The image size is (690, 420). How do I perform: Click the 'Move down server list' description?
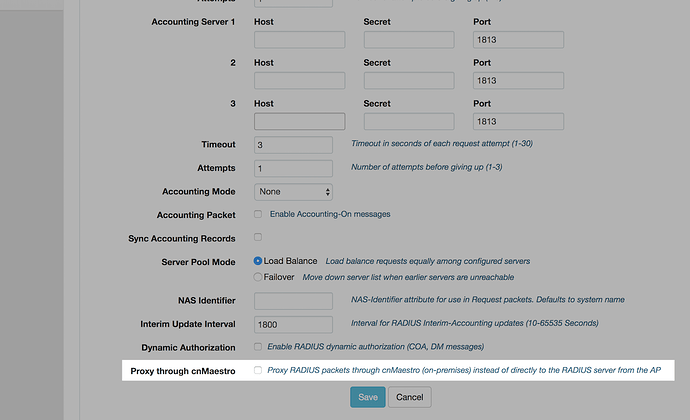[408, 277]
